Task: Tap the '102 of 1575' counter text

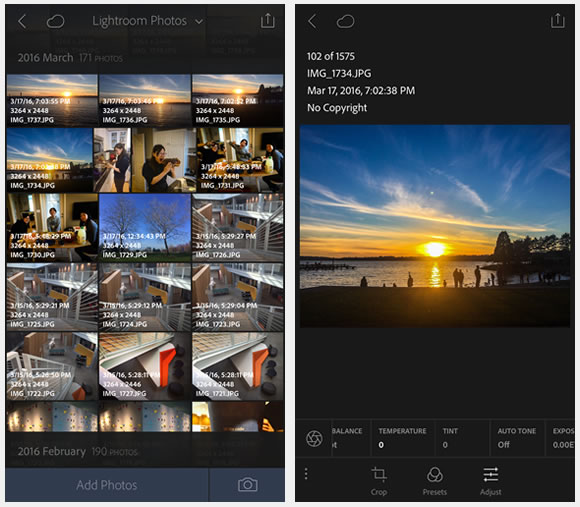Action: [331, 56]
